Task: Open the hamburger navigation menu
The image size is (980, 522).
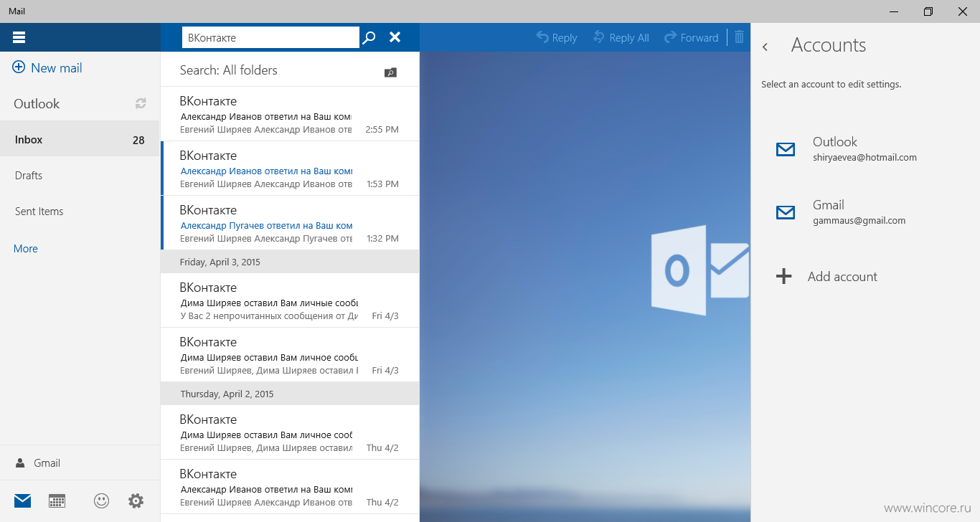Action: (x=19, y=37)
